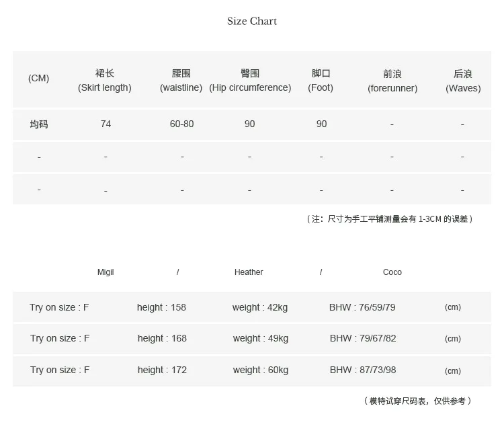Click the waistline value 60-80

[181, 124]
